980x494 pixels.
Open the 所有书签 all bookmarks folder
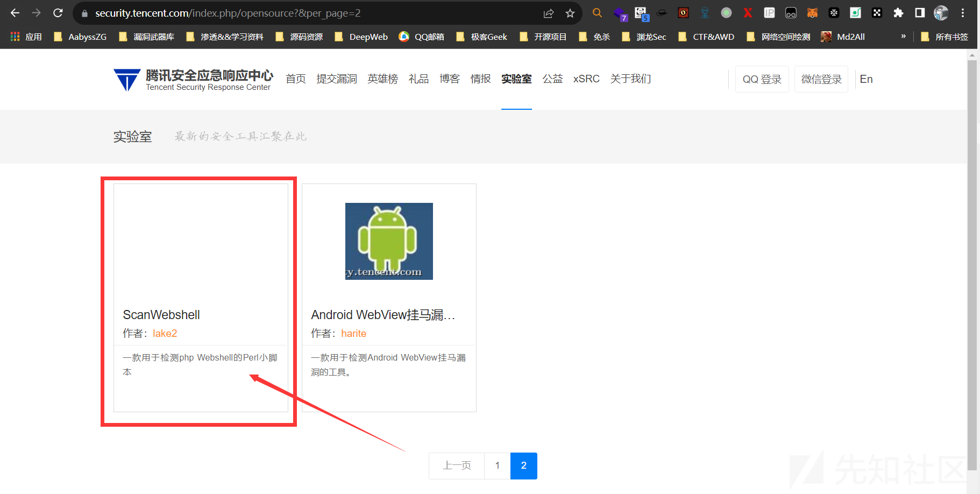[944, 37]
